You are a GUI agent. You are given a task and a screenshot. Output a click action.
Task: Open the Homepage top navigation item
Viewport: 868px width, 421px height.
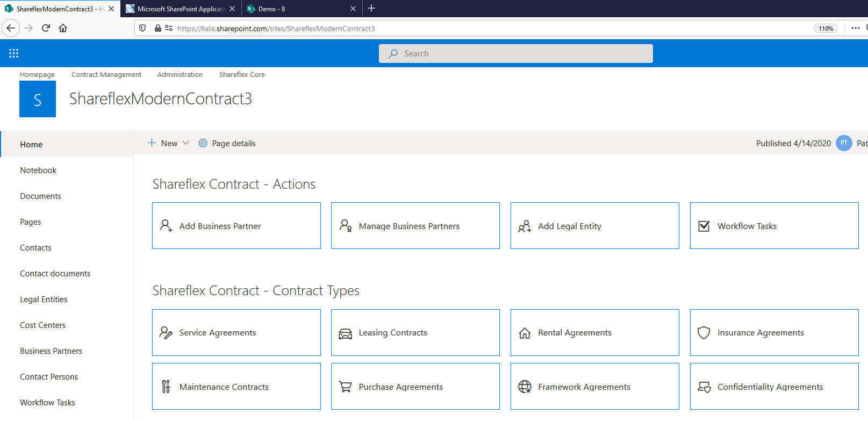point(37,74)
